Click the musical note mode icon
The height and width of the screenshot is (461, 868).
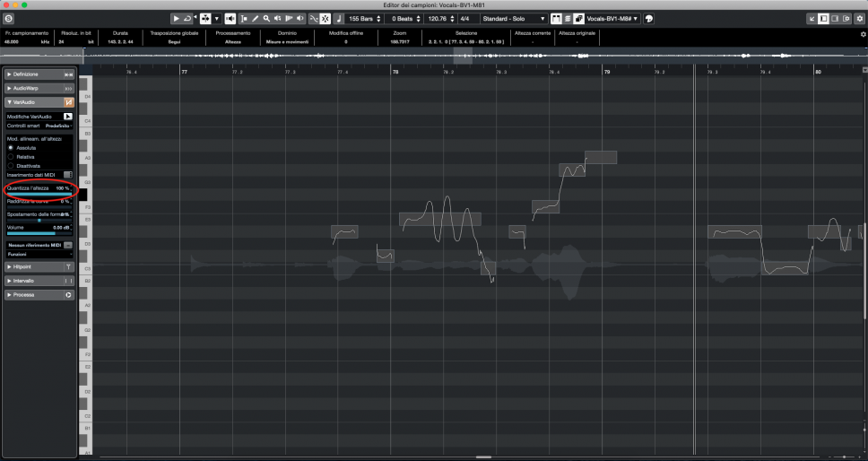[x=337, y=18]
